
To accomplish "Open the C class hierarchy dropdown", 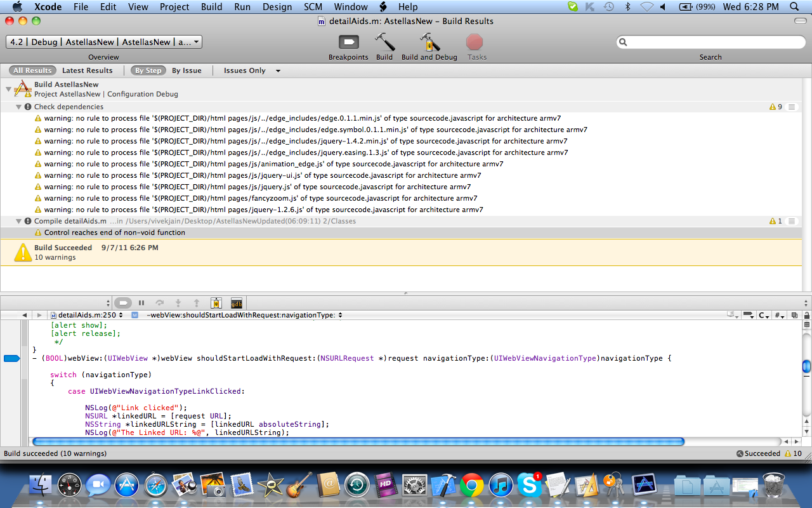I will [x=764, y=315].
